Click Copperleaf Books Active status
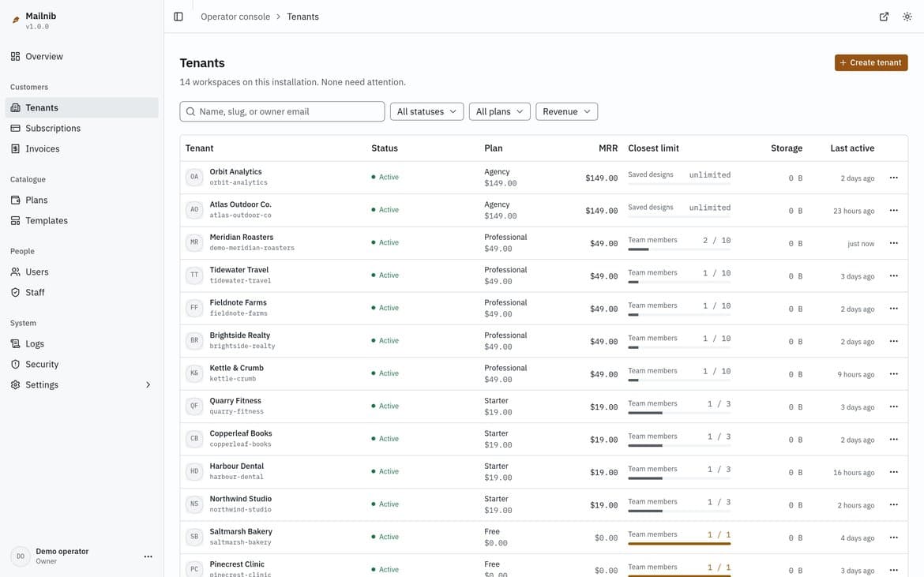 click(x=385, y=439)
